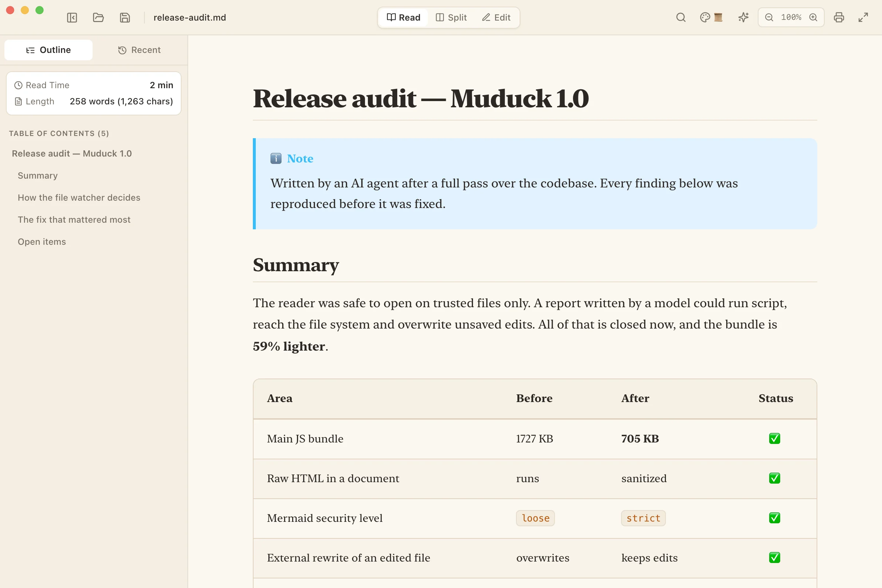Image resolution: width=882 pixels, height=588 pixels.
Task: Click the Note info icon
Action: [x=276, y=159]
